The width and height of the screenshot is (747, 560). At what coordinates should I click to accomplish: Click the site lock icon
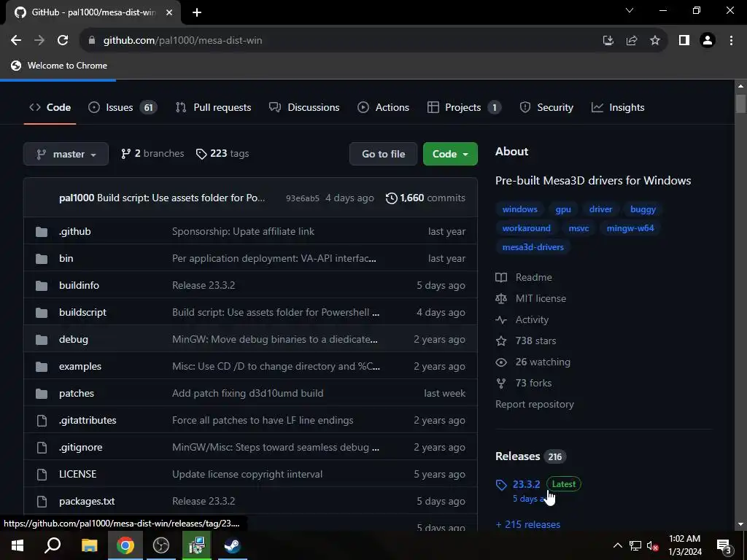(92, 41)
